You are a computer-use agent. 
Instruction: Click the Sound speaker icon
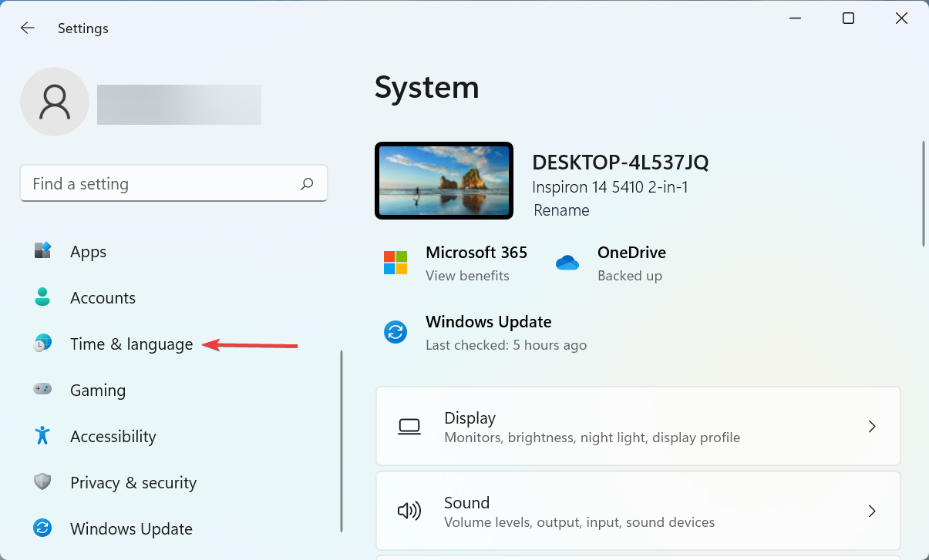pyautogui.click(x=409, y=511)
